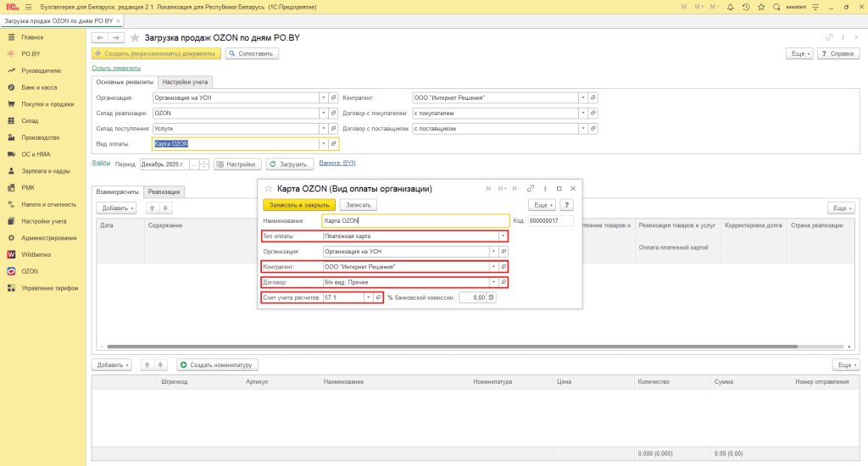Screen dimensions: 868x466
Task: Add the Загрузка продаж OZON form to favorites with its star
Action: (135, 37)
